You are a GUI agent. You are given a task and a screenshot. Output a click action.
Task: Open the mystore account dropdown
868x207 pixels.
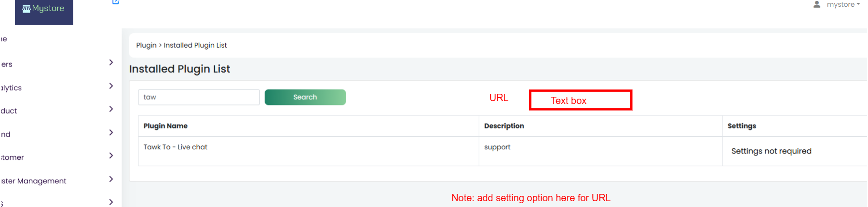(x=843, y=4)
